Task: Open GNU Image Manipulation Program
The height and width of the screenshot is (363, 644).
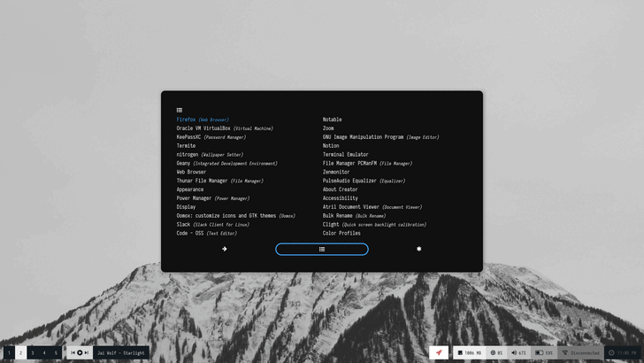Action: coord(380,137)
